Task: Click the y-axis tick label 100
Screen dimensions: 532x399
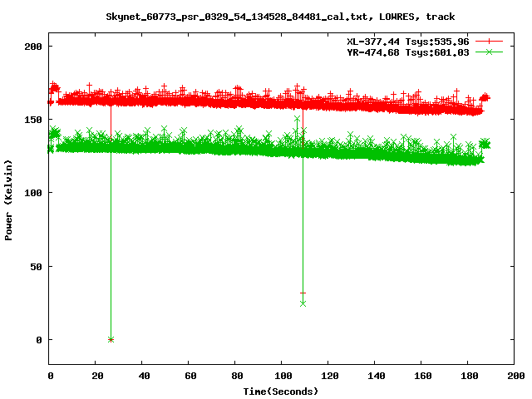Action: click(x=33, y=193)
